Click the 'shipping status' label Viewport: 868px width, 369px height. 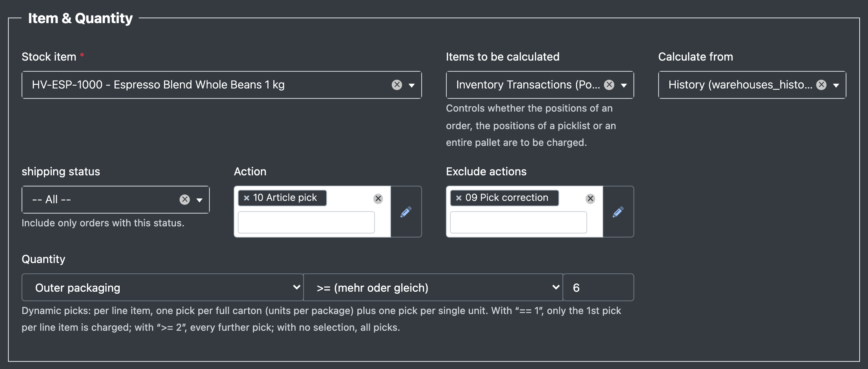tap(61, 172)
